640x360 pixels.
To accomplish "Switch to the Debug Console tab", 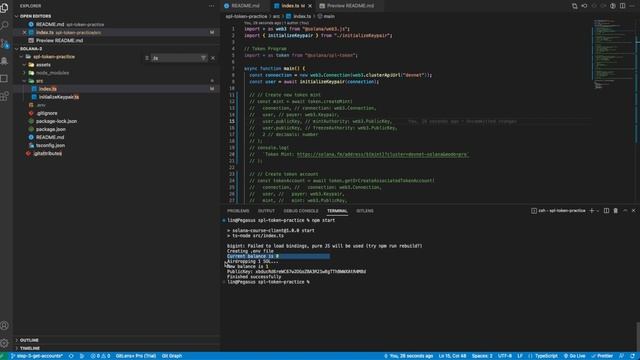I will tap(301, 211).
